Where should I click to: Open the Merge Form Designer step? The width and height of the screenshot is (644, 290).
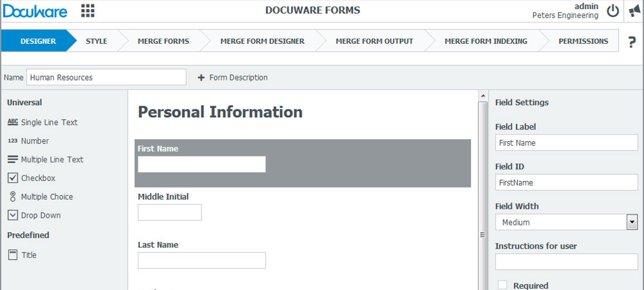pos(263,41)
